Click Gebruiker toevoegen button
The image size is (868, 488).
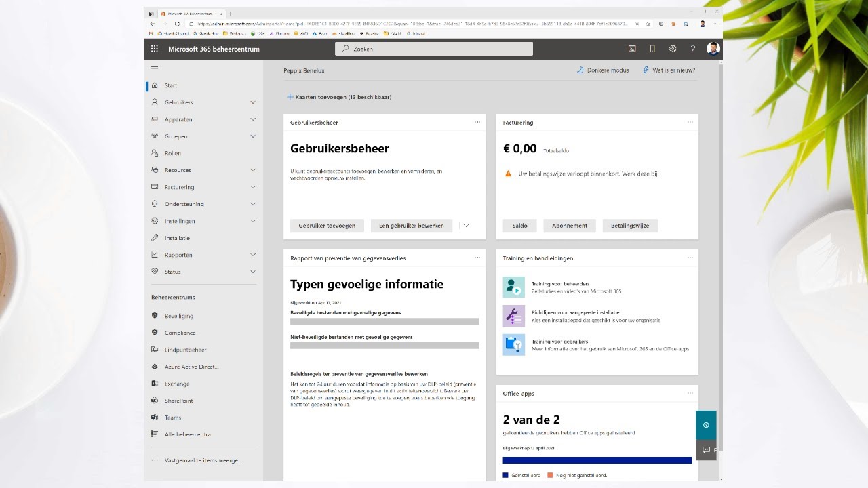(x=327, y=226)
